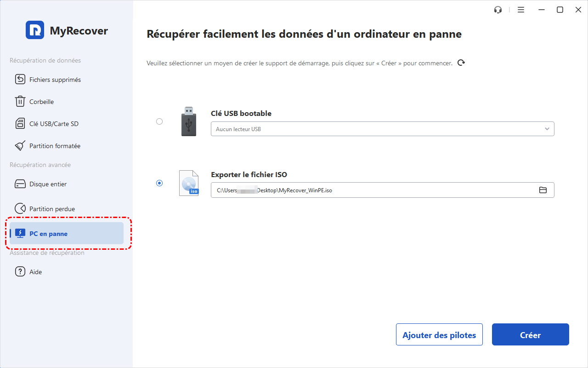Select the Exporter le fichier ISO radio button
This screenshot has width=588, height=368.
click(x=159, y=183)
